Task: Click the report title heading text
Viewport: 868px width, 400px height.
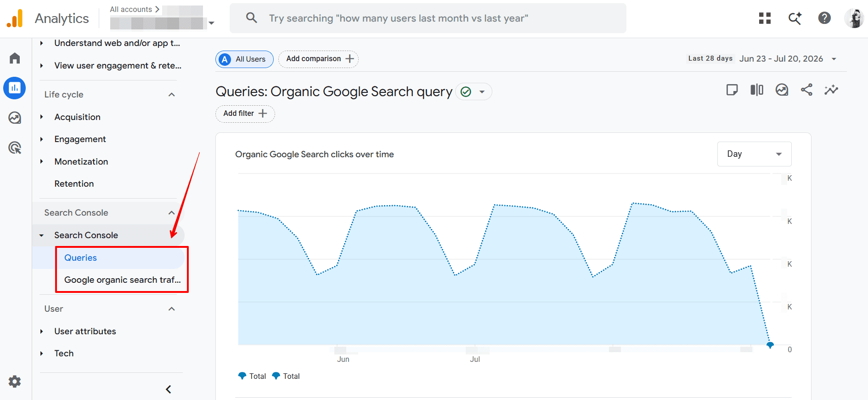Action: (334, 92)
